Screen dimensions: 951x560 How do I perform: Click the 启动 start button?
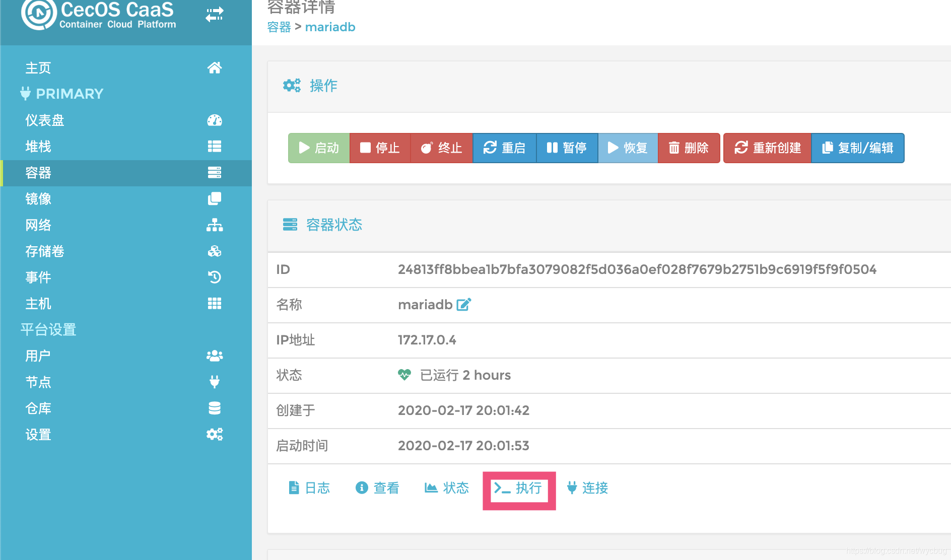pyautogui.click(x=319, y=148)
